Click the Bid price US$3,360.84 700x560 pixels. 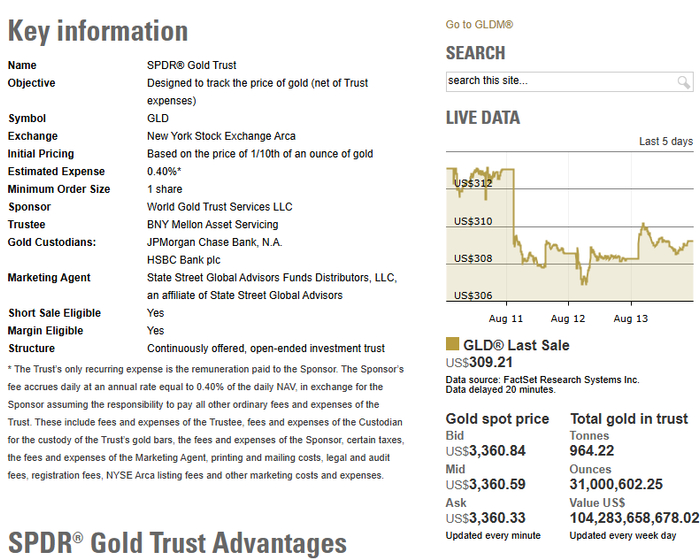(x=485, y=451)
